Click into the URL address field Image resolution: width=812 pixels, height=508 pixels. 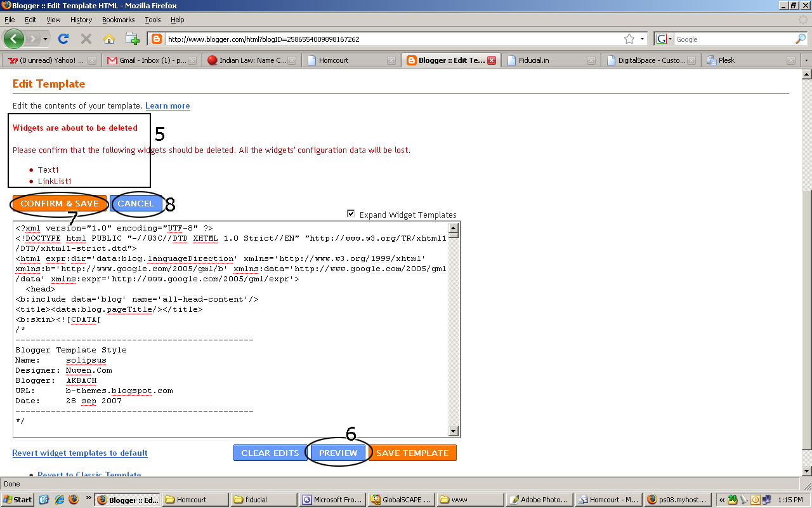(393, 39)
